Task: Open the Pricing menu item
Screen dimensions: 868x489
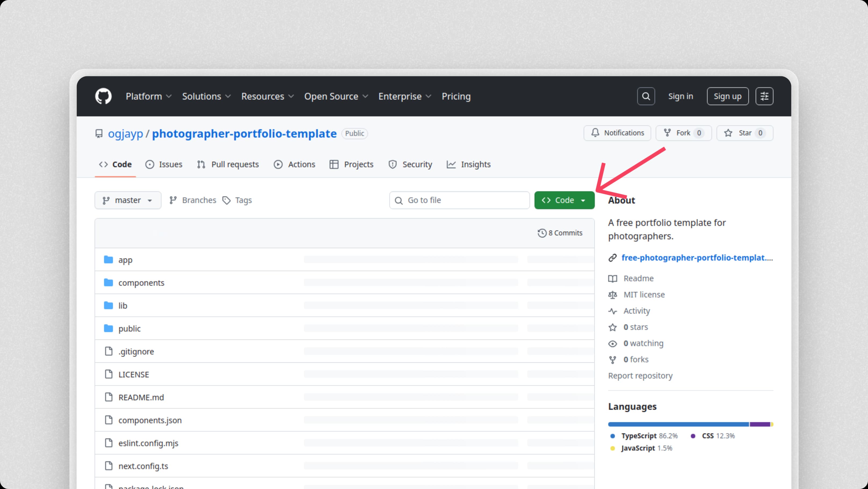Action: (455, 97)
